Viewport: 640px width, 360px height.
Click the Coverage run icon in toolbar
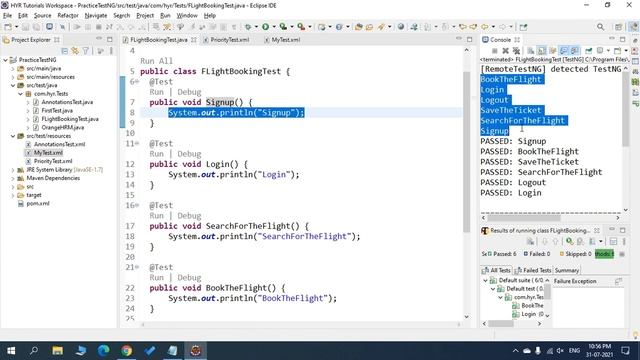[x=283, y=27]
